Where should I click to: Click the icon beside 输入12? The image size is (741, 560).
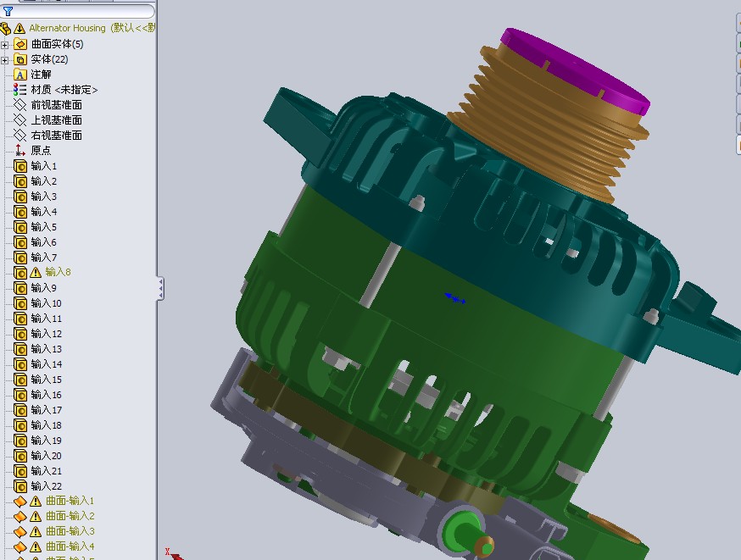click(x=20, y=334)
